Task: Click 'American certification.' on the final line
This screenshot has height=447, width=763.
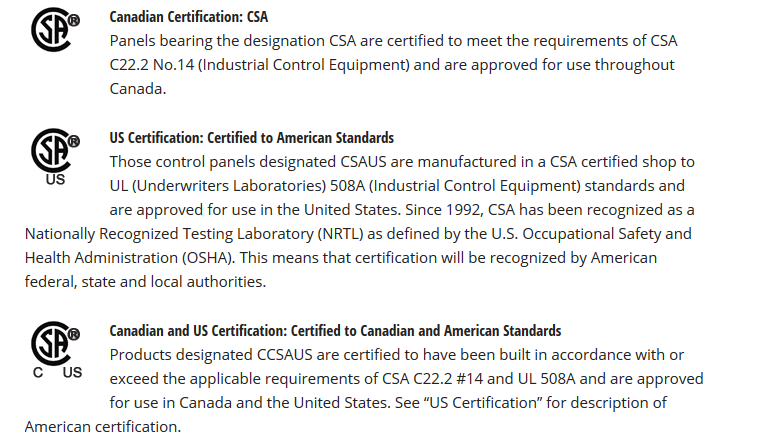Action: click(x=101, y=427)
